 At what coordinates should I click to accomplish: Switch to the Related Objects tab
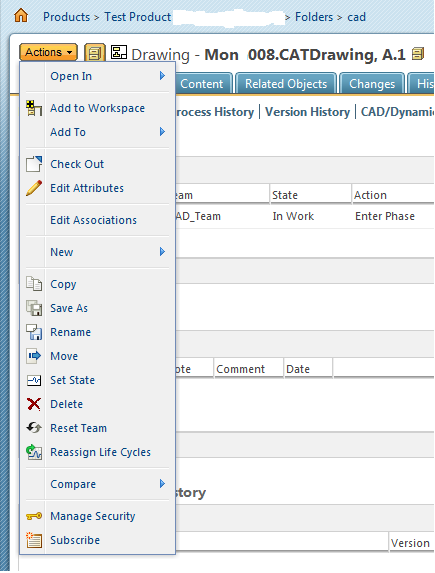pyautogui.click(x=286, y=84)
